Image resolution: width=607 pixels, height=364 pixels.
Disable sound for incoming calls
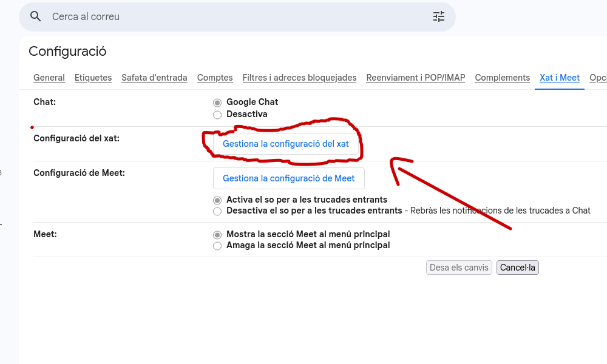pyautogui.click(x=217, y=212)
